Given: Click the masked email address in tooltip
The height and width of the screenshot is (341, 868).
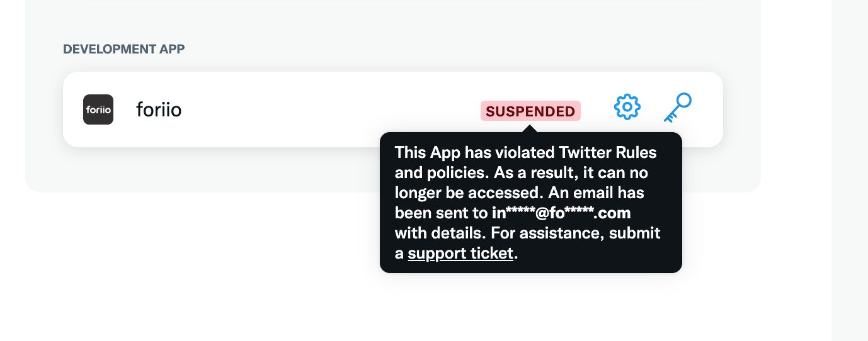Looking at the screenshot, I should (561, 213).
